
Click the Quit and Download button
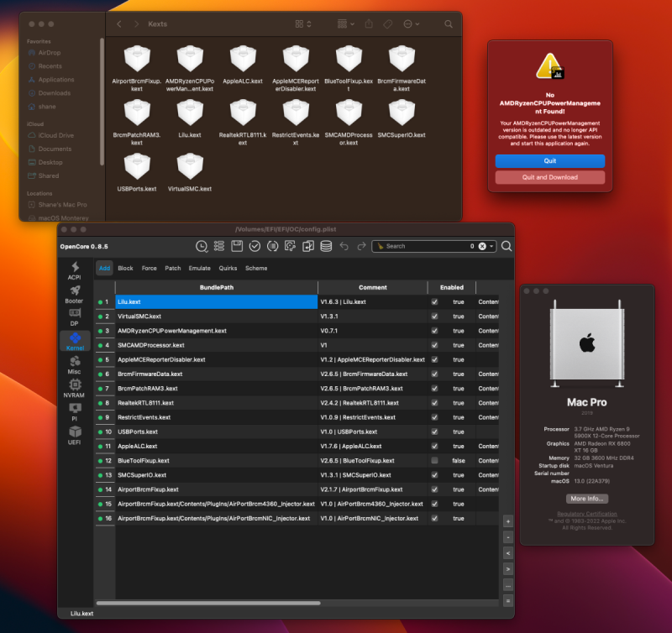point(550,177)
